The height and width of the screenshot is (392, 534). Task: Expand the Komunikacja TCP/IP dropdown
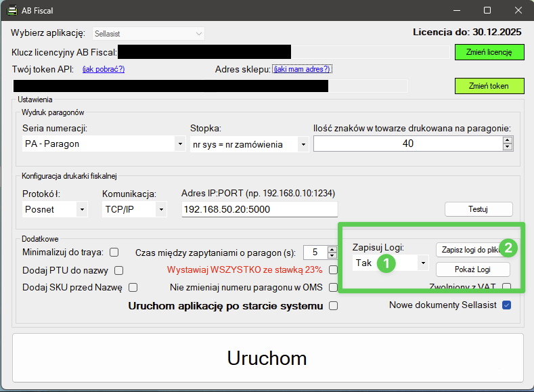(160, 210)
